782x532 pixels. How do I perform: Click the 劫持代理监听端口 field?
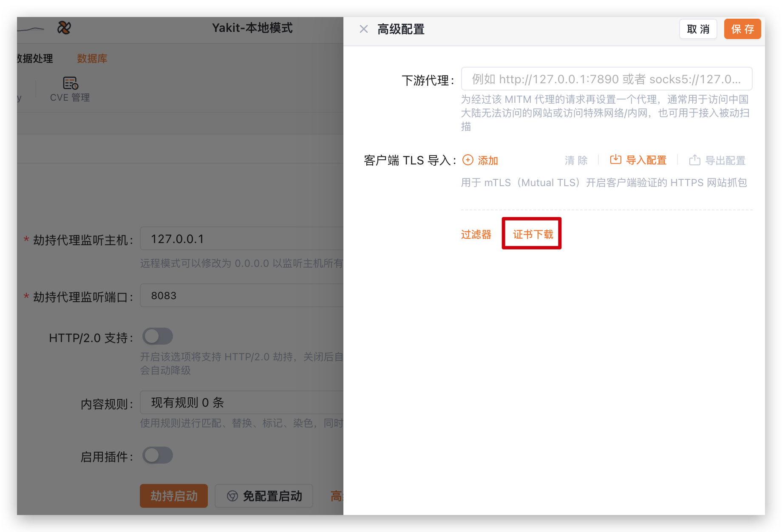(242, 296)
